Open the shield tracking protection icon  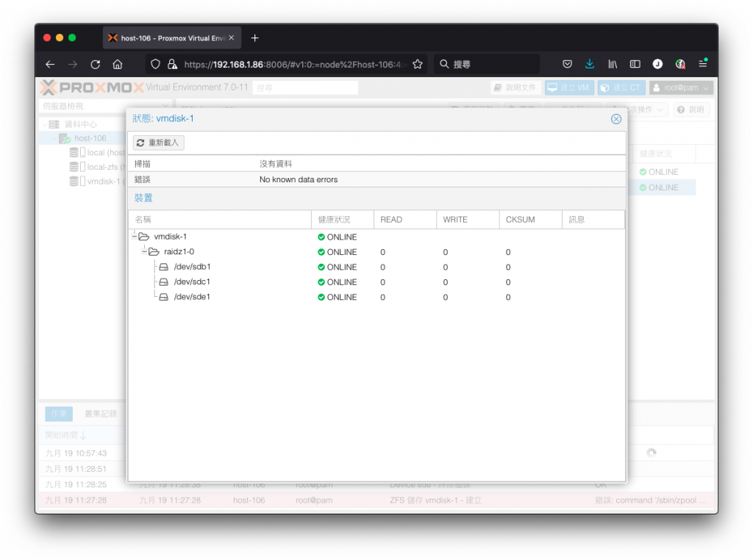155,64
